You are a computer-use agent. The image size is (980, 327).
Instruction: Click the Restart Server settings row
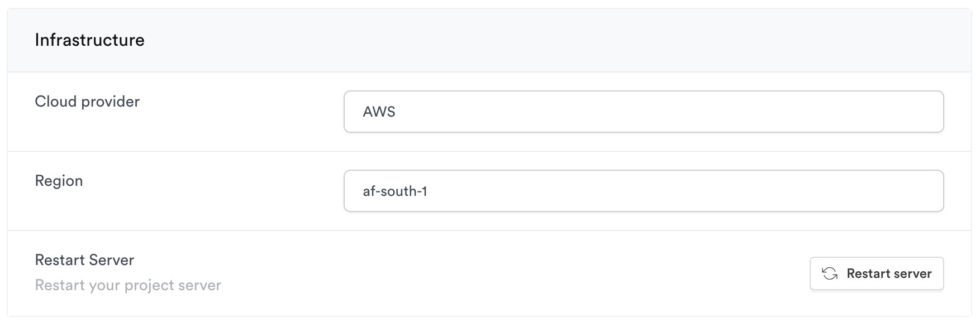click(489, 273)
